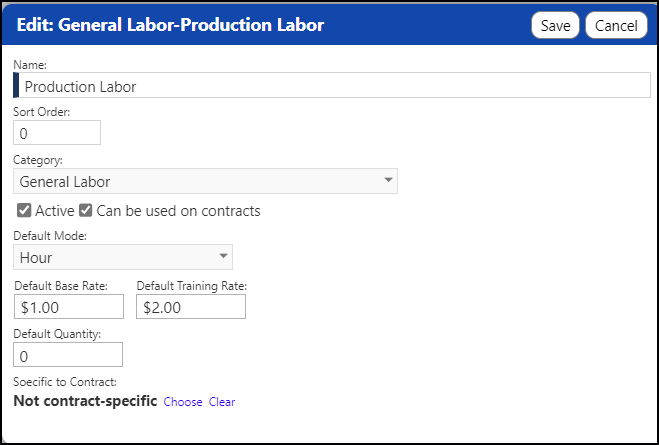The width and height of the screenshot is (659, 445).
Task: Click the Can be used on contracts label
Action: pyautogui.click(x=179, y=211)
